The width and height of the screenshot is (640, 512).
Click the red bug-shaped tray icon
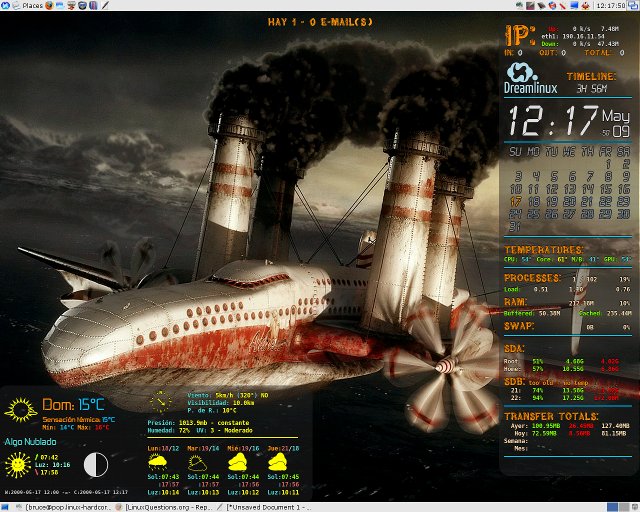585,6
